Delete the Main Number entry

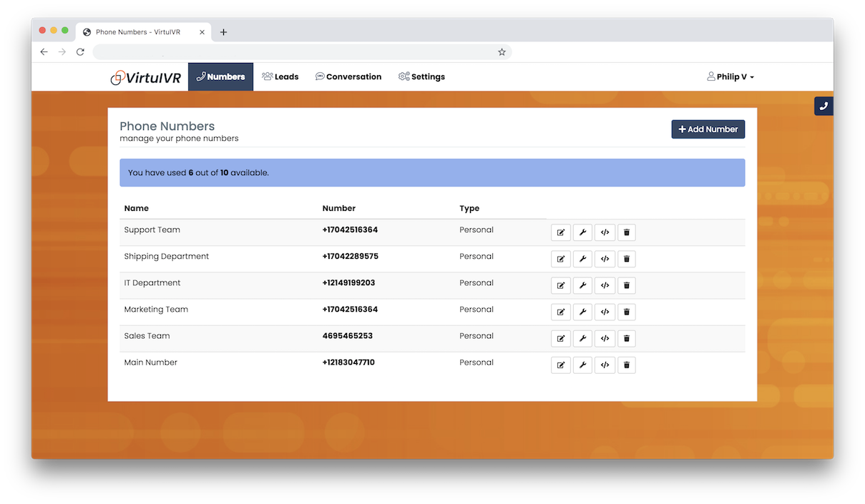click(626, 365)
